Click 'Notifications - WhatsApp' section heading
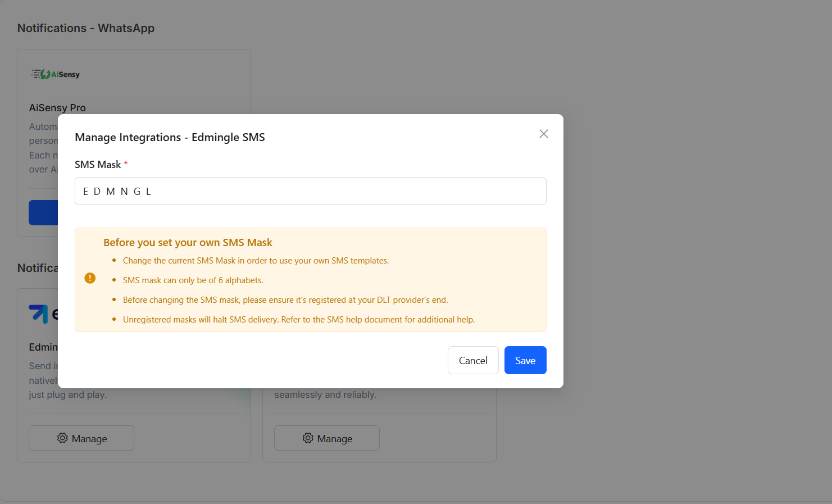Viewport: 832px width, 504px height. 86,28
